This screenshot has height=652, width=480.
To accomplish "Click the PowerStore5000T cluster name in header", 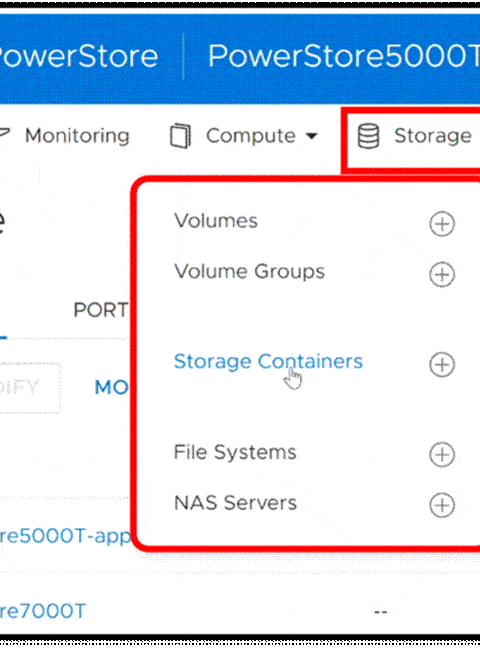I will pos(344,56).
